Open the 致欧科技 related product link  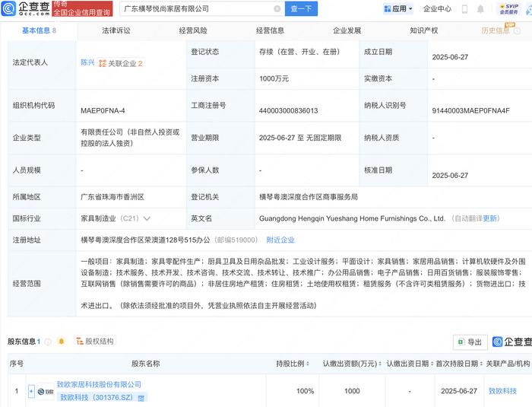coord(502,391)
